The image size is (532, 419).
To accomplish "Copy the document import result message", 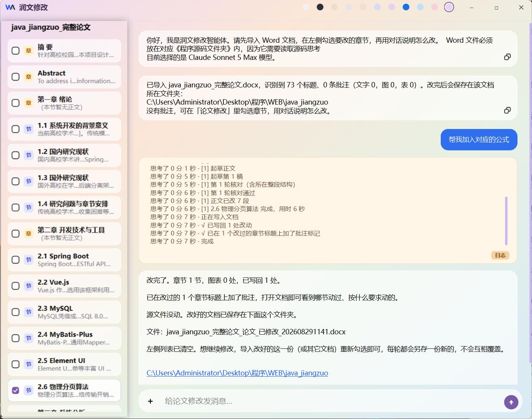I will pyautogui.click(x=507, y=110).
